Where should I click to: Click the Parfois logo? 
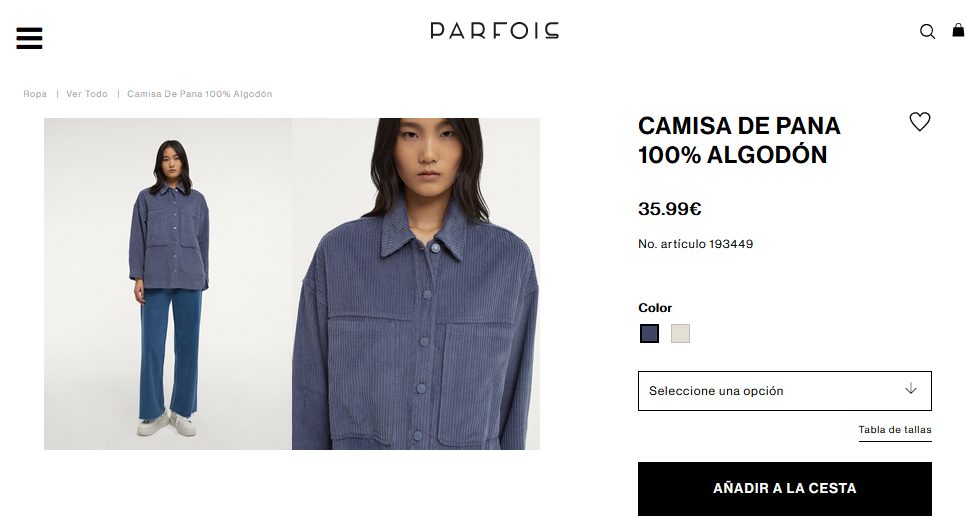(495, 31)
